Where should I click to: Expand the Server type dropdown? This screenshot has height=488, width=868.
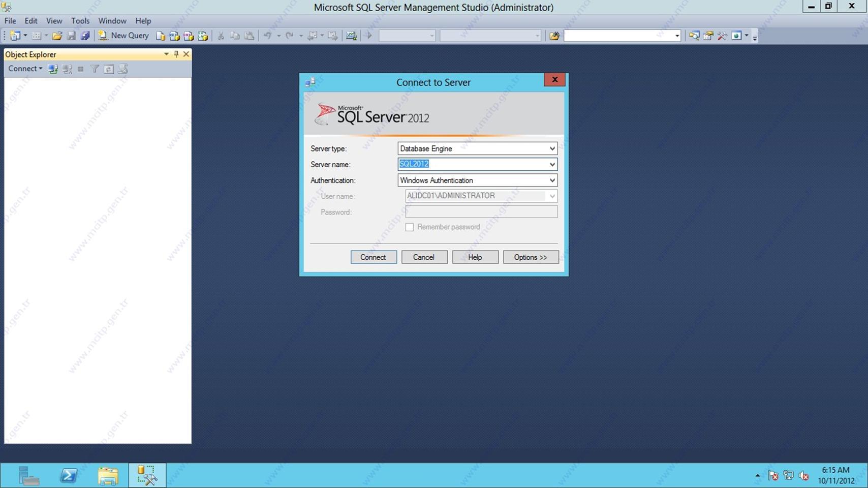pos(552,148)
